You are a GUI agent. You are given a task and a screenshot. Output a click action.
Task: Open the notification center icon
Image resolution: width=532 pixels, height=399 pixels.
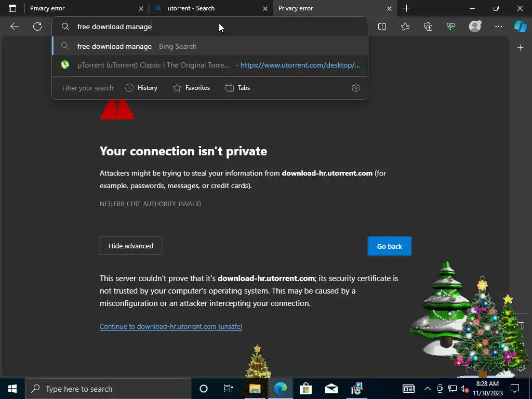(515, 389)
